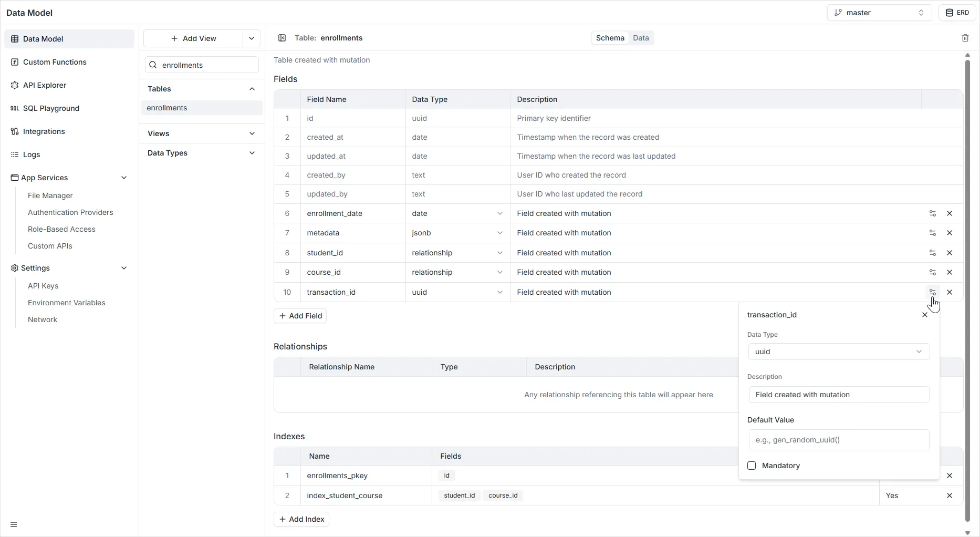
Task: Remove the course_id field with X icon
Action: pos(949,272)
